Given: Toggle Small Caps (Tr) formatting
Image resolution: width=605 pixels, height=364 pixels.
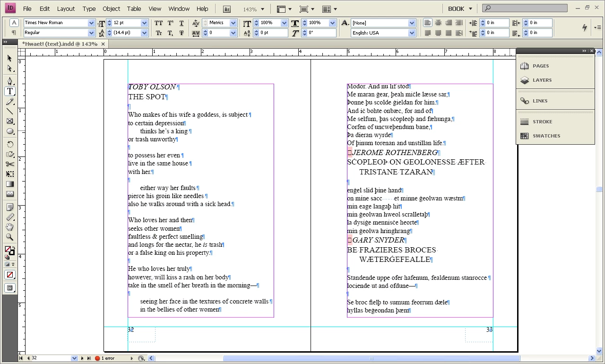Looking at the screenshot, I should (159, 33).
